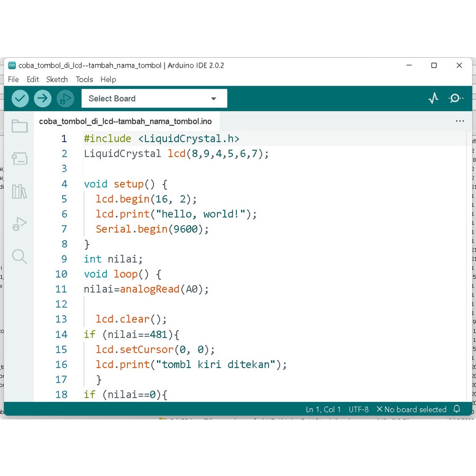
Task: Open the File menu
Action: tap(13, 79)
